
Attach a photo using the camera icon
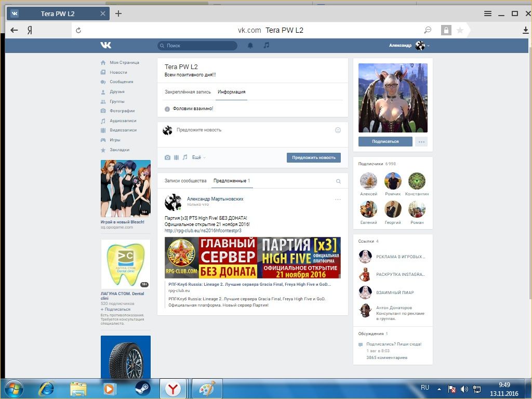[x=167, y=157]
